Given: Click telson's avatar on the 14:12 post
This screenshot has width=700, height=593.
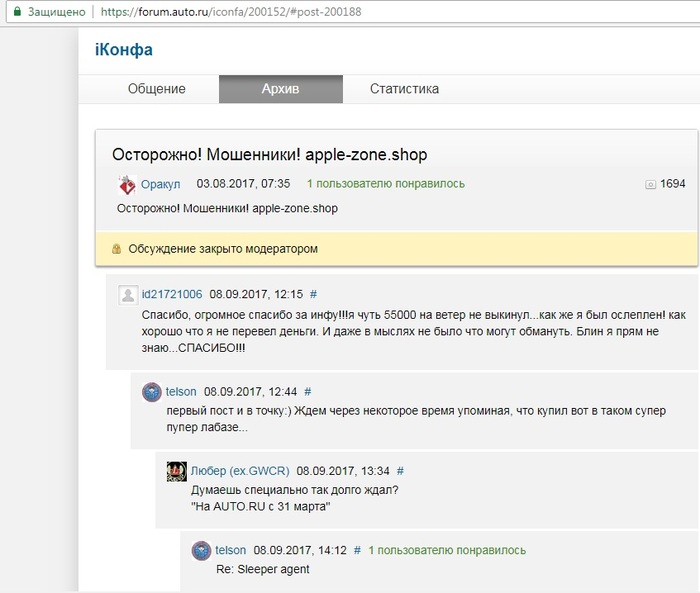Looking at the screenshot, I should pos(201,551).
